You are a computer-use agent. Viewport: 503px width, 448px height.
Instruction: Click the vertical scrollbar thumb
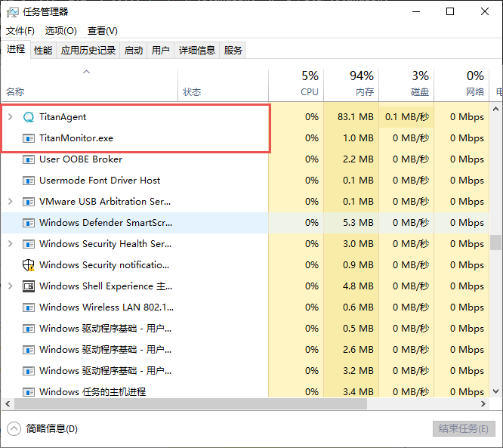pos(495,243)
